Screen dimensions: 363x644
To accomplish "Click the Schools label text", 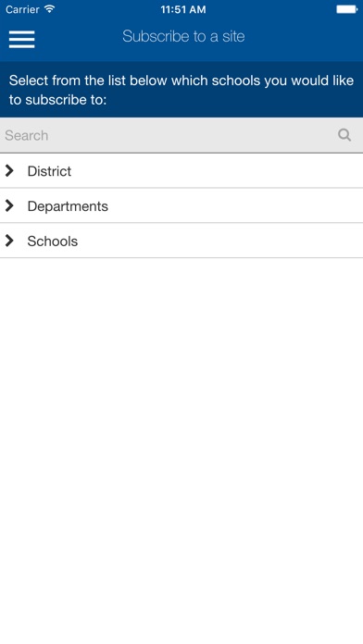I will [53, 241].
